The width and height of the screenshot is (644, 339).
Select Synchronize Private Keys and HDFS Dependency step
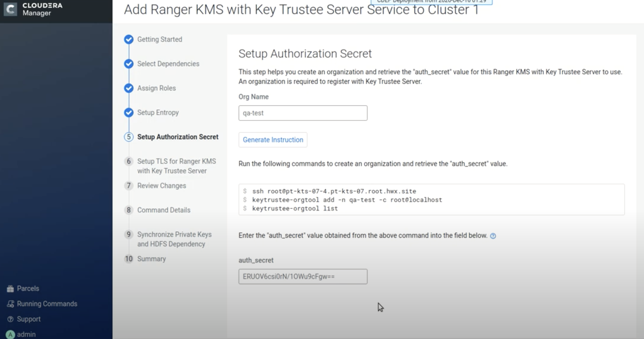pyautogui.click(x=174, y=239)
